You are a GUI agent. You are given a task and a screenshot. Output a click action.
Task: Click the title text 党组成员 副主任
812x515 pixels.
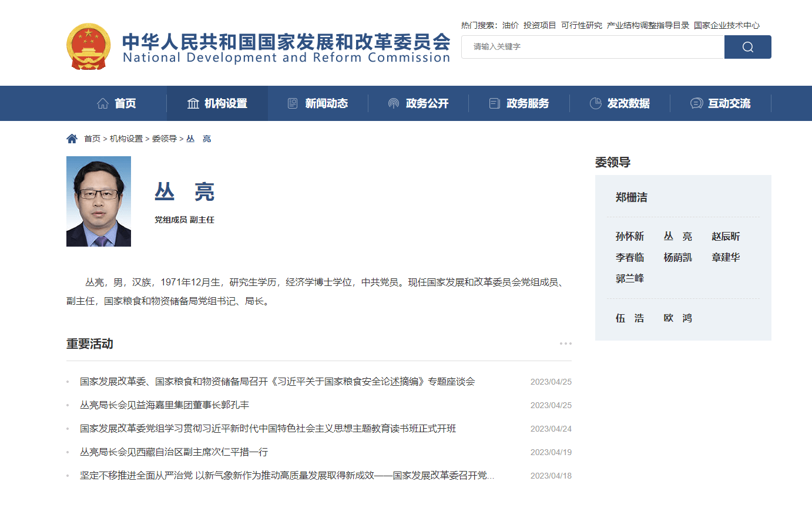(184, 220)
